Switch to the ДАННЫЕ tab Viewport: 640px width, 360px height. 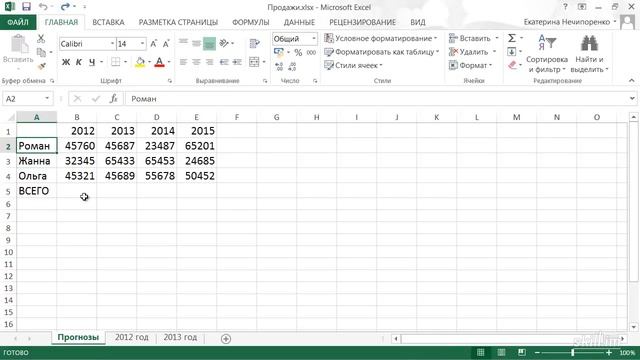pyautogui.click(x=299, y=22)
